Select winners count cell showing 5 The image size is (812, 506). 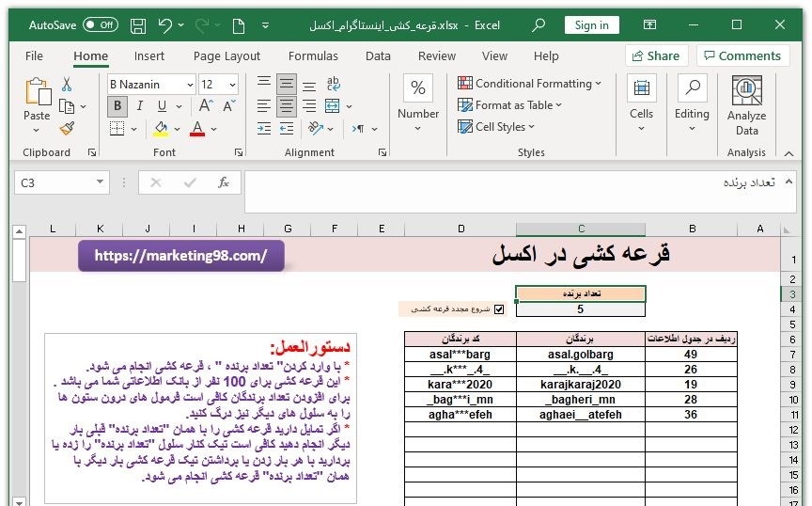pos(581,309)
